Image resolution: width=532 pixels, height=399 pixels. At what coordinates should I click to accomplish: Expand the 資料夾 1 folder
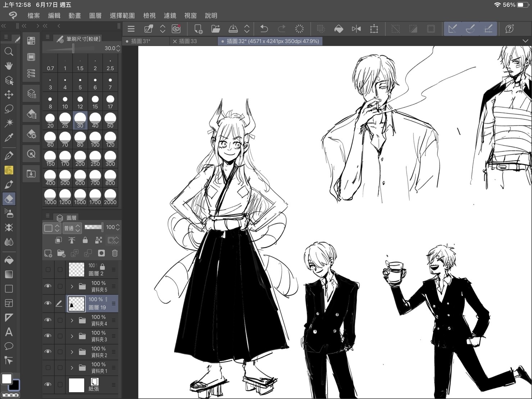(x=72, y=367)
